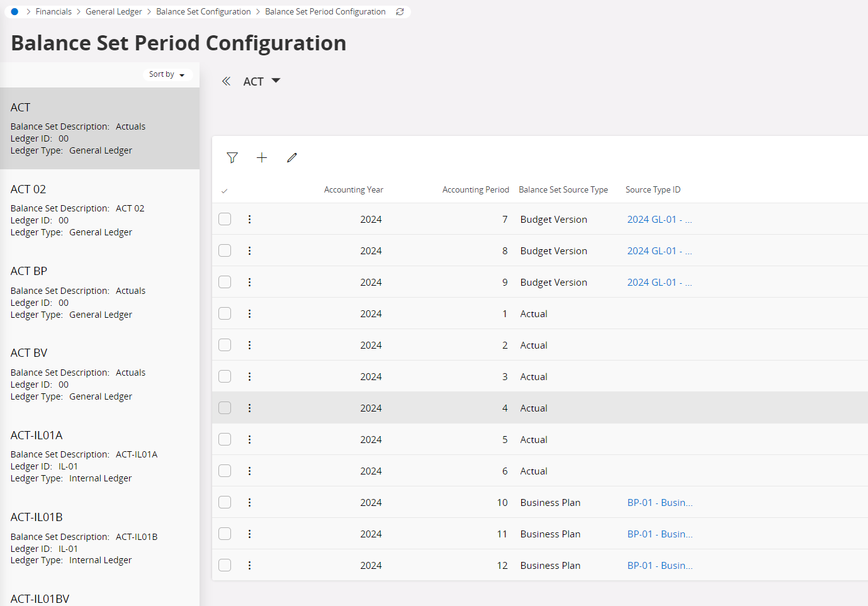
Task: Check the checkbox for period 10 Business Plan
Action: [x=224, y=502]
